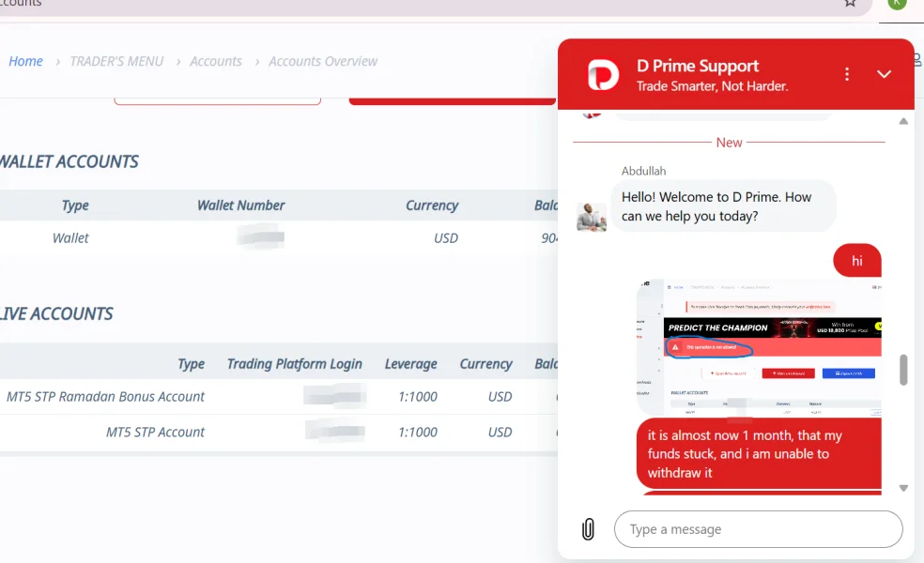
Task: Click the 'hi' sent message bubble
Action: click(x=856, y=260)
